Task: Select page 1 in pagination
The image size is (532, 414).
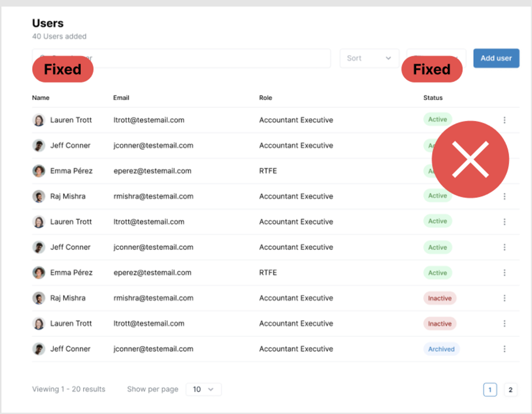Action: pyautogui.click(x=490, y=390)
